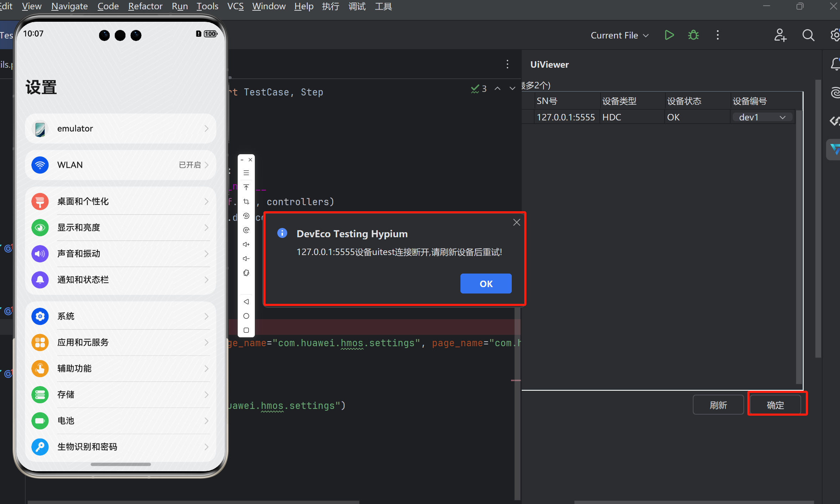Open the 执行 menu

(x=331, y=6)
